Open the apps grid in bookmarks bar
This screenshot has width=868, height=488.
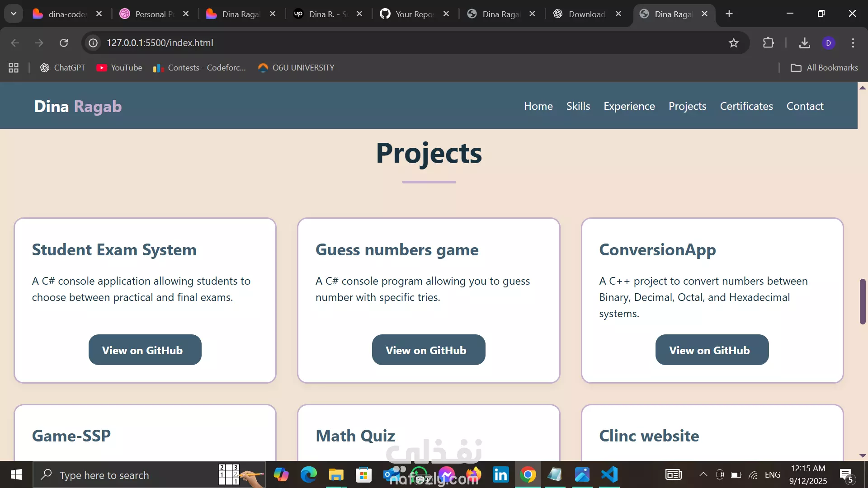point(14,68)
